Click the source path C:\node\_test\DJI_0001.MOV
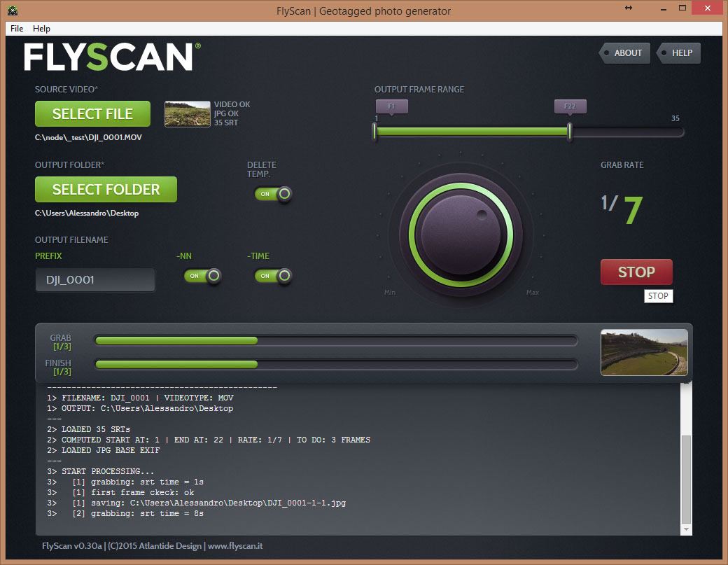The height and width of the screenshot is (565, 728). tap(88, 137)
